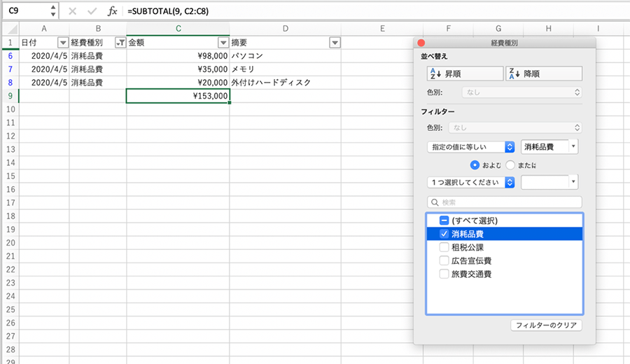
Task: Click cell with ¥98,000
Action: tap(178, 56)
